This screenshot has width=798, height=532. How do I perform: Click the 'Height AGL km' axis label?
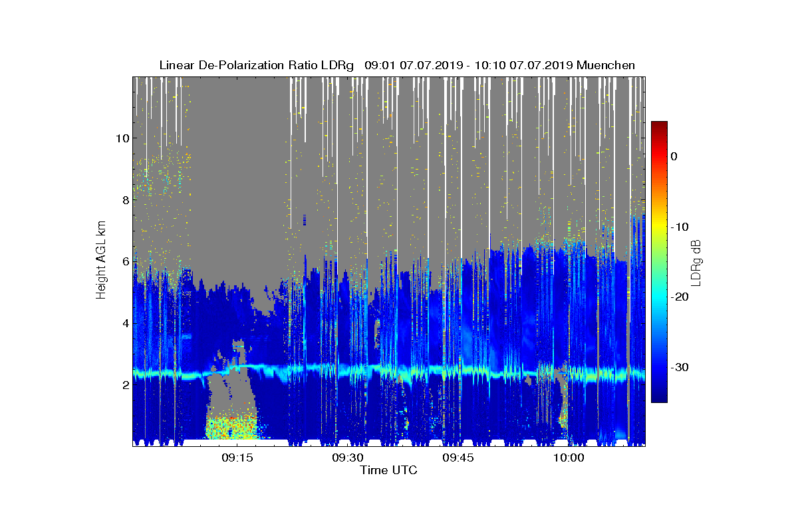click(x=102, y=261)
